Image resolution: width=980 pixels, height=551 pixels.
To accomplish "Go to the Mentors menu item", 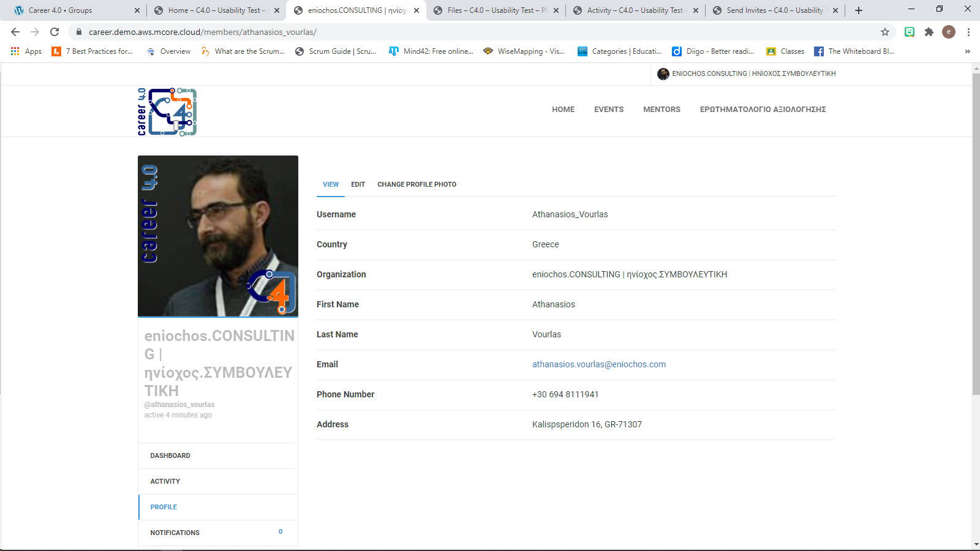I will pos(661,110).
